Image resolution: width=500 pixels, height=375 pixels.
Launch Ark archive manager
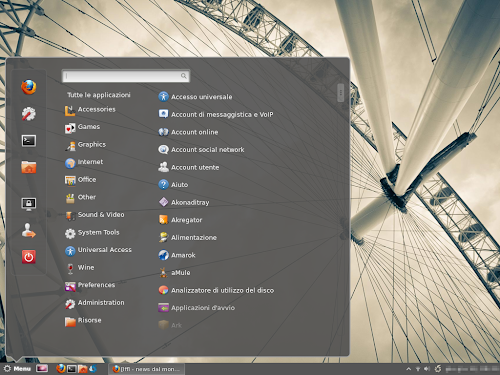point(170,325)
